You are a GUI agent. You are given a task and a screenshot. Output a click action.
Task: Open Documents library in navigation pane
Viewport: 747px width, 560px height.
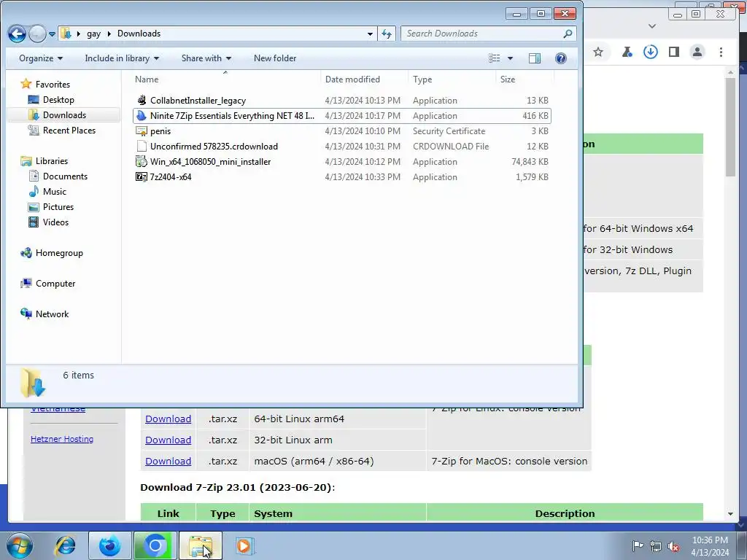(x=65, y=176)
